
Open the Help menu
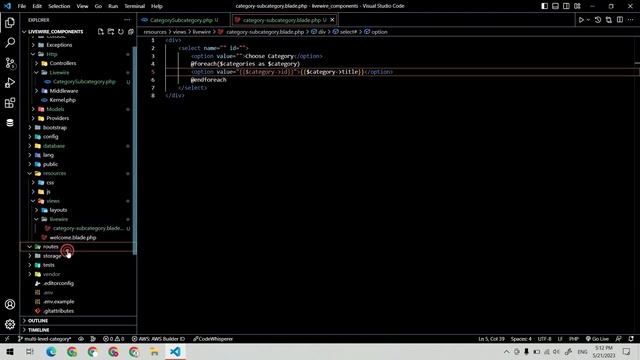pos(157,6)
